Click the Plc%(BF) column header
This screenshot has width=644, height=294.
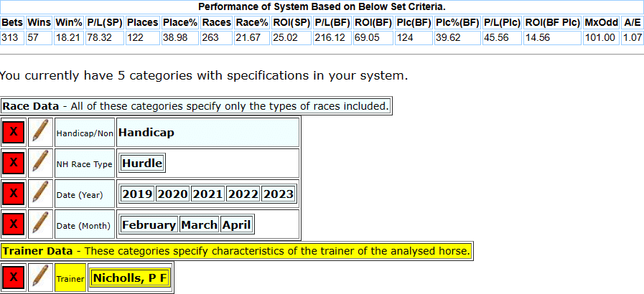458,22
